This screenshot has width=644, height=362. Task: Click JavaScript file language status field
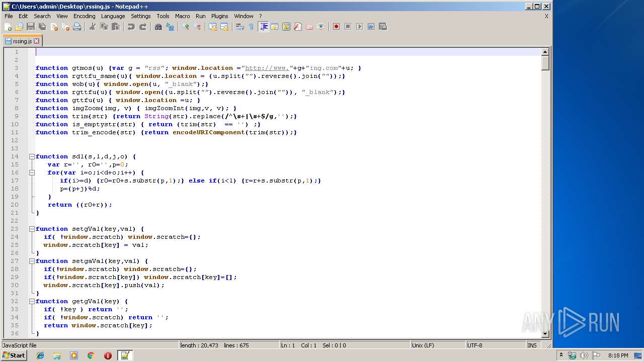(90, 345)
